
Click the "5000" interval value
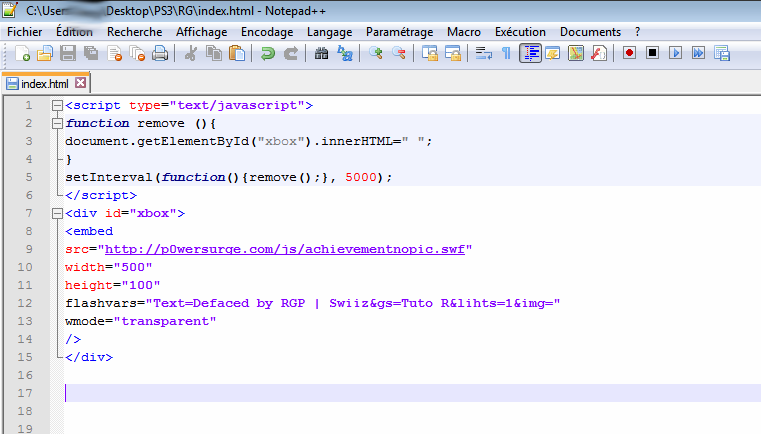point(361,177)
